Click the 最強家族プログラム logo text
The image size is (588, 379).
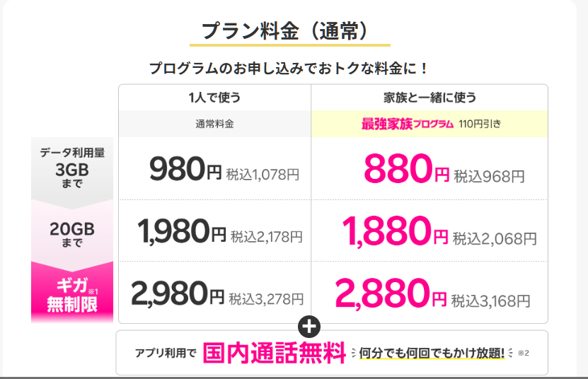(x=408, y=124)
